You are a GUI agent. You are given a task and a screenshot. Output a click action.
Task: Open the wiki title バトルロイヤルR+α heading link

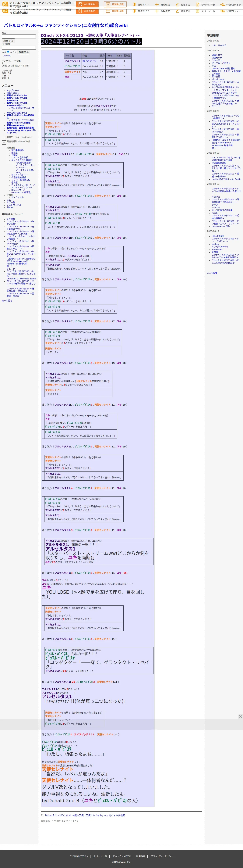(66, 25)
